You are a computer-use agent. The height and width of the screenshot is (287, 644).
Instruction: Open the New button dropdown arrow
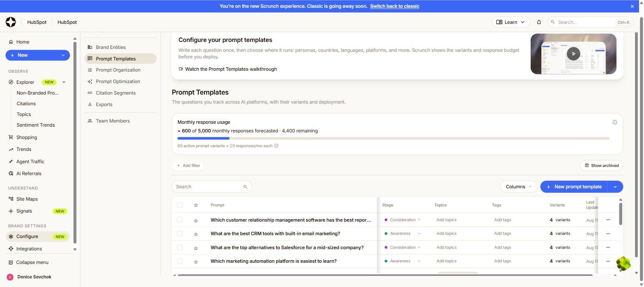tap(63, 55)
